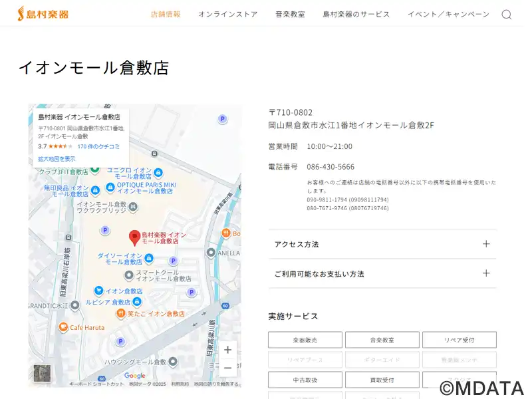The image size is (532, 399).
Task: Select the ANELLA map pin
Action: click(x=211, y=253)
